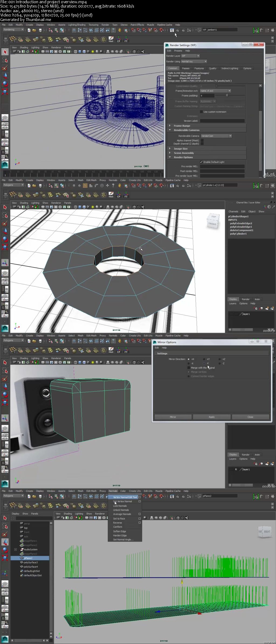276x644 pixels.
Task: Check Merge with the original box
Action: [x=189, y=368]
